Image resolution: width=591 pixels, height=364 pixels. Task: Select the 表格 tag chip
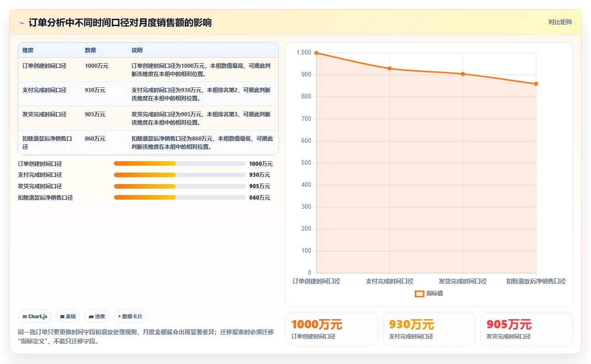68,316
